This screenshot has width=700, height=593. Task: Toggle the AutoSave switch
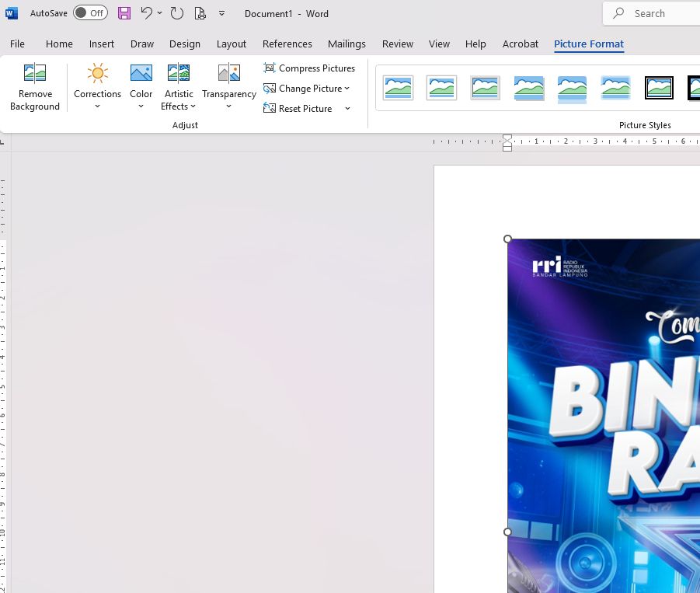[x=90, y=13]
